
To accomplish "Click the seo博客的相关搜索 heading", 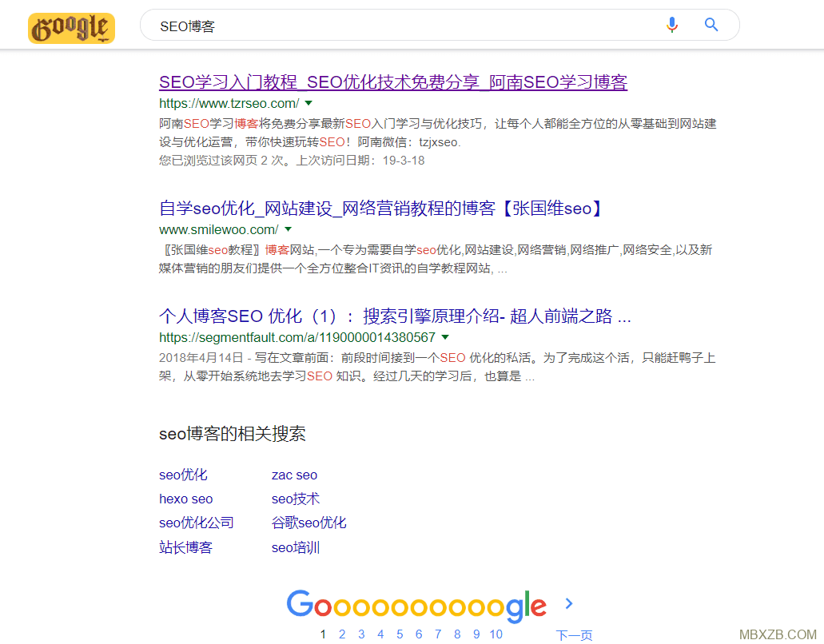I will click(233, 434).
